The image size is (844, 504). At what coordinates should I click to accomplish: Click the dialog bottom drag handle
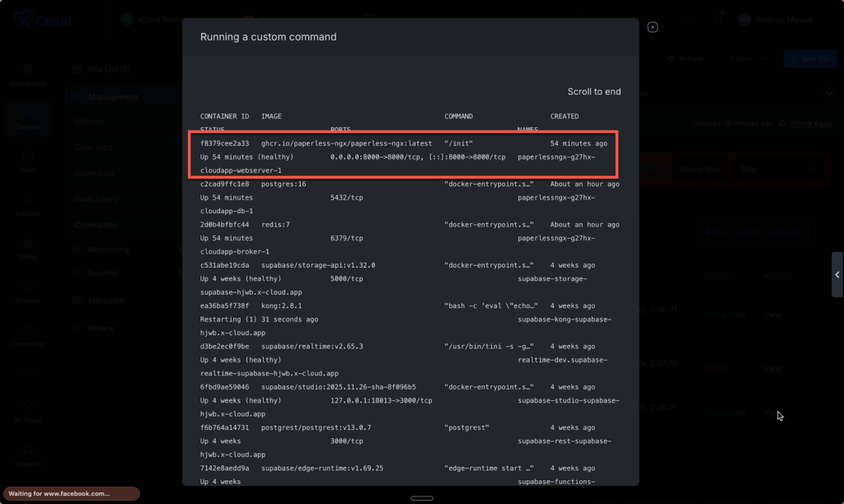421,498
